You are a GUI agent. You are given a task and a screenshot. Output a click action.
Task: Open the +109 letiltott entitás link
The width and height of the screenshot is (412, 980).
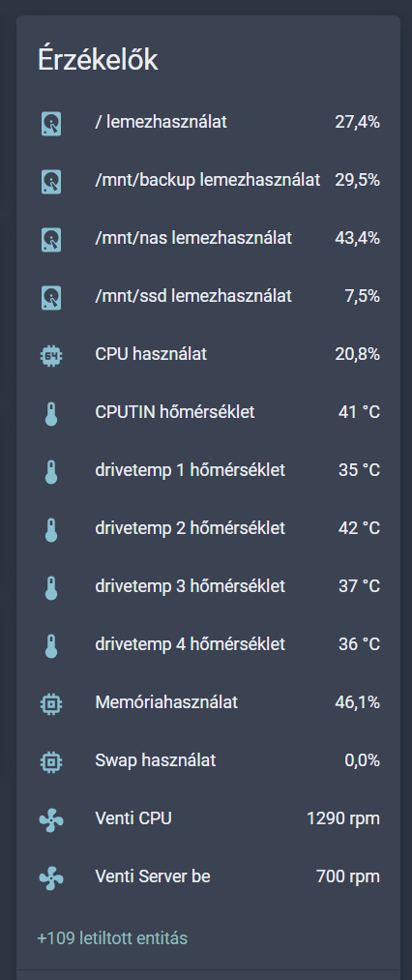(x=112, y=938)
